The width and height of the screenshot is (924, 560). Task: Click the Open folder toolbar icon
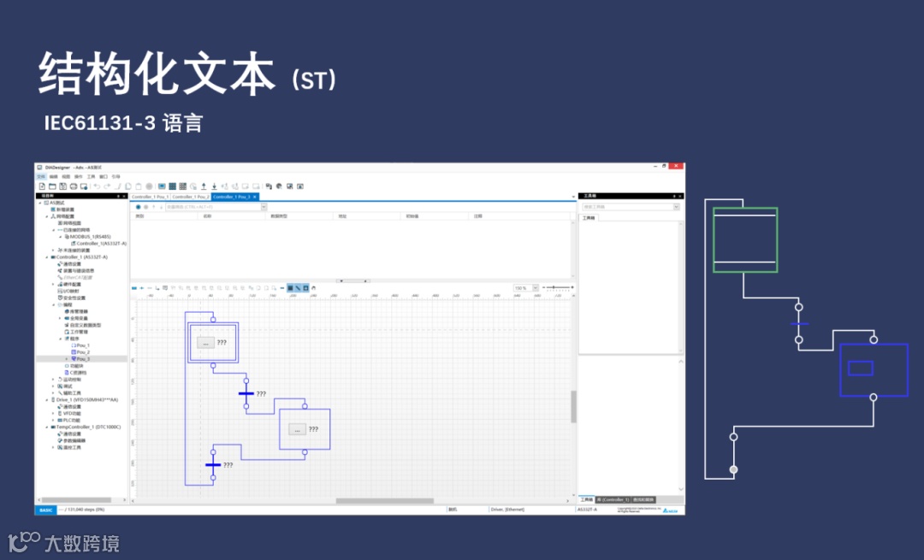pos(52,186)
